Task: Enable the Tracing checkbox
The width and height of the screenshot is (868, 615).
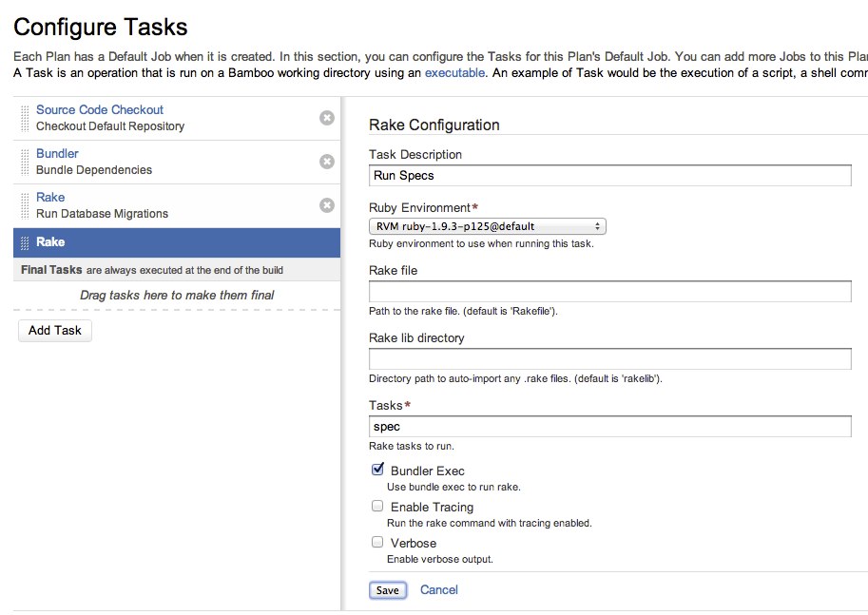Action: click(377, 506)
